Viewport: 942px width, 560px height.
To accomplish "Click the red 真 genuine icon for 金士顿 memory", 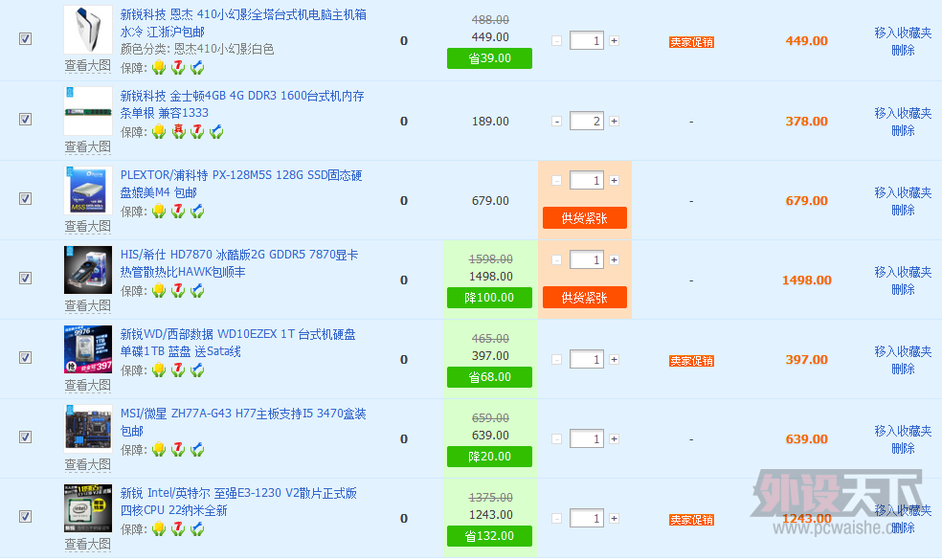I will coord(178,131).
